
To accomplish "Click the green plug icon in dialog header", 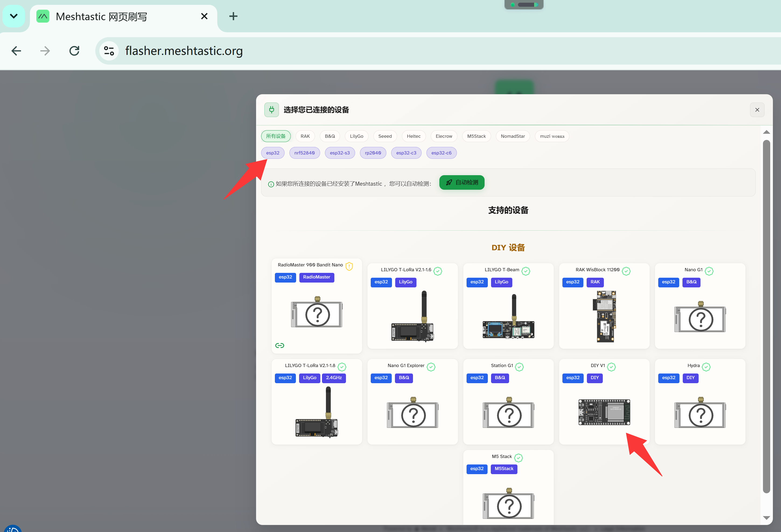I will pyautogui.click(x=272, y=110).
